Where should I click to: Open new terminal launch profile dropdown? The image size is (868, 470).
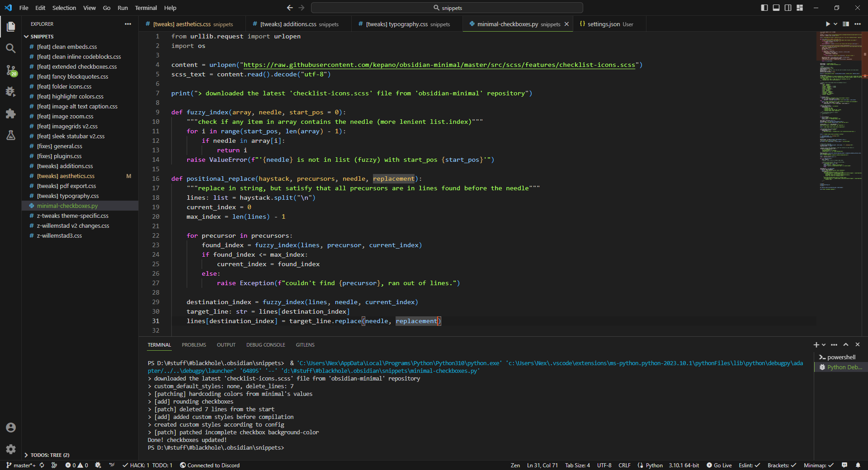[x=824, y=345]
